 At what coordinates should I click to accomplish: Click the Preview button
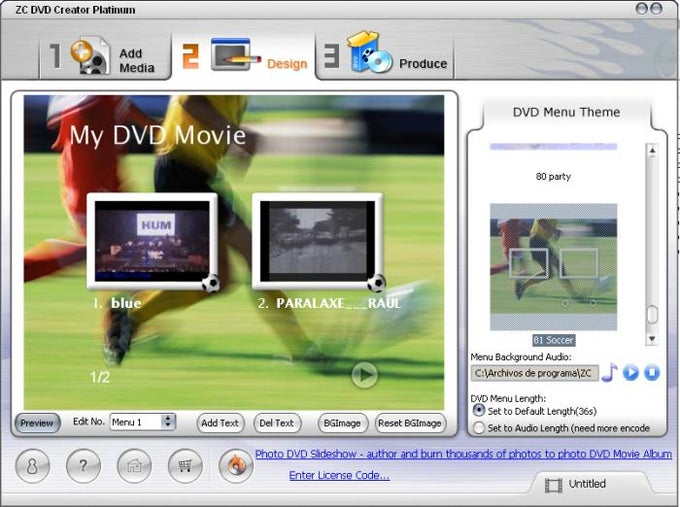[37, 423]
